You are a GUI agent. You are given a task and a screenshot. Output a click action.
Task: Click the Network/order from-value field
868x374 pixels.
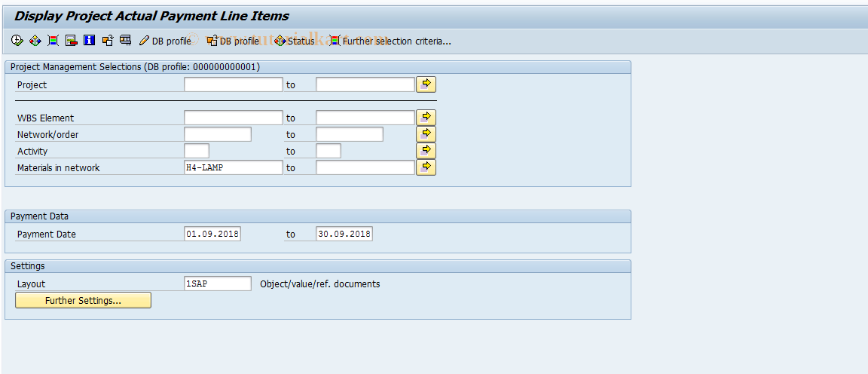pos(218,135)
